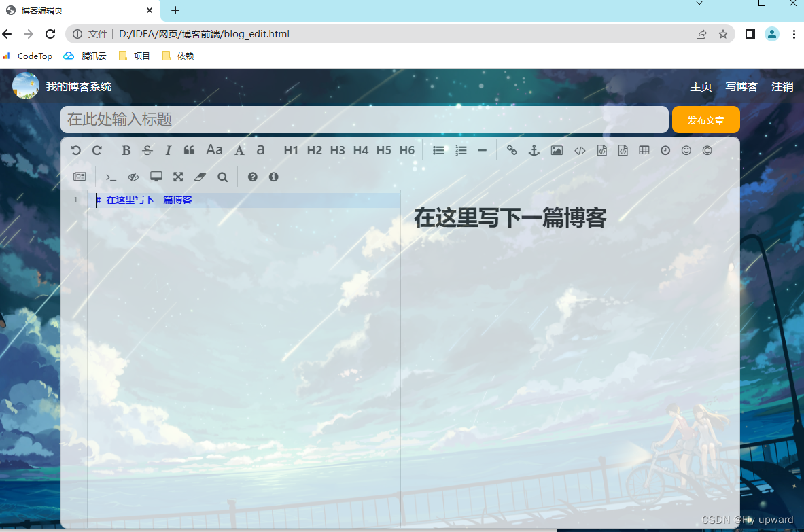Capitalize first letter with the Aa icon

point(214,149)
